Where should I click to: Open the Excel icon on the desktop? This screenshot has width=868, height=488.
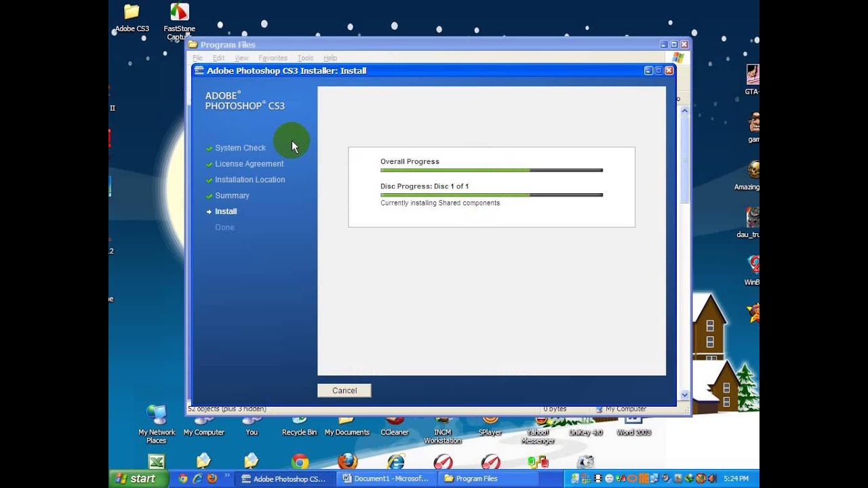pos(157,462)
